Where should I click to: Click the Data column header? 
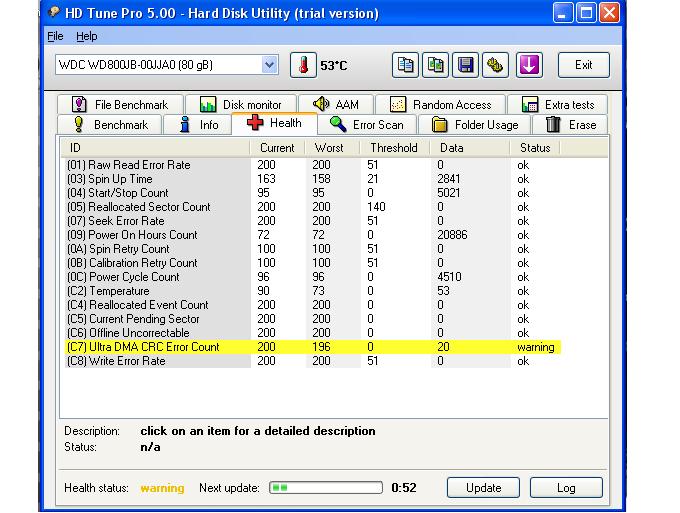point(469,148)
